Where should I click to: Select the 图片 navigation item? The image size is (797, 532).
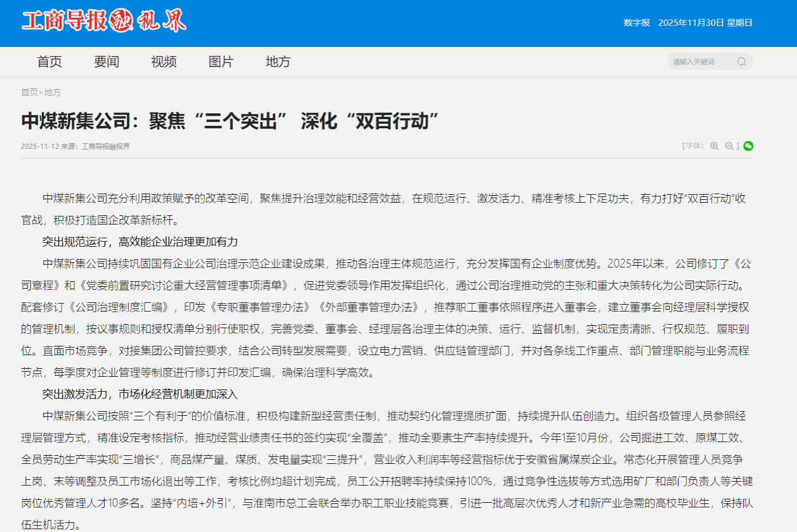click(x=221, y=62)
